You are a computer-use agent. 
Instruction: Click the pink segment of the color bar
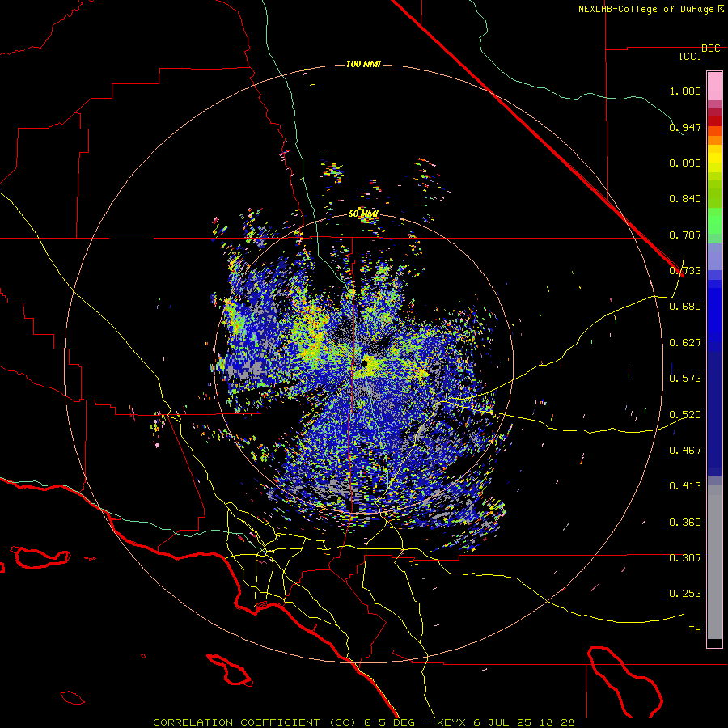coord(714,86)
